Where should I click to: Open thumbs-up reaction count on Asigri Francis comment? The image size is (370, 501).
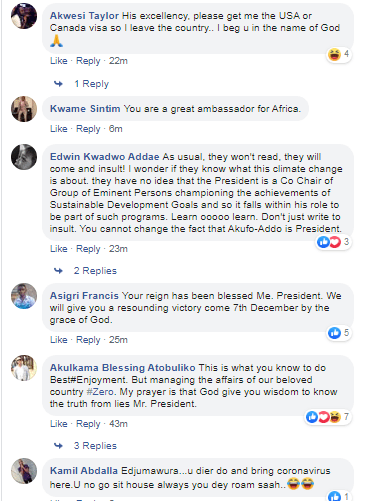(x=339, y=333)
